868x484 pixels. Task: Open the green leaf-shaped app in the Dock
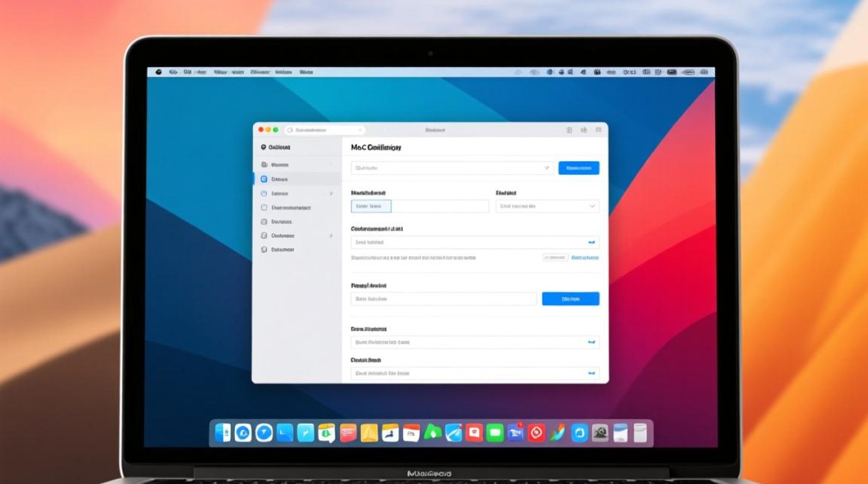coord(433,433)
